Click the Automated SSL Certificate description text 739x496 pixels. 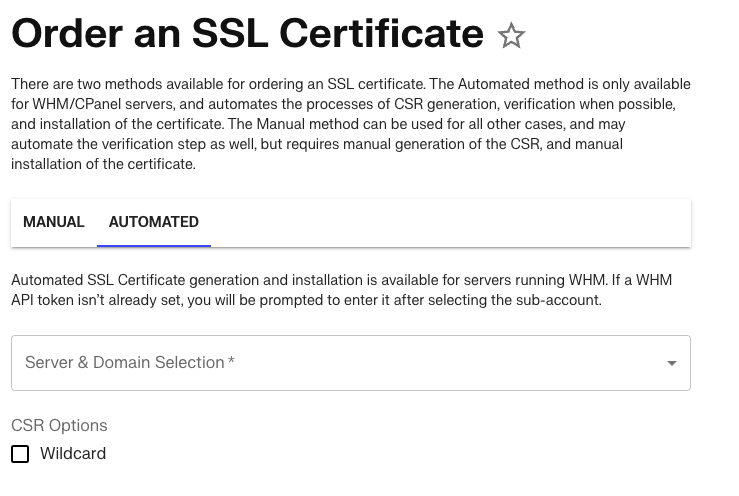340,281
